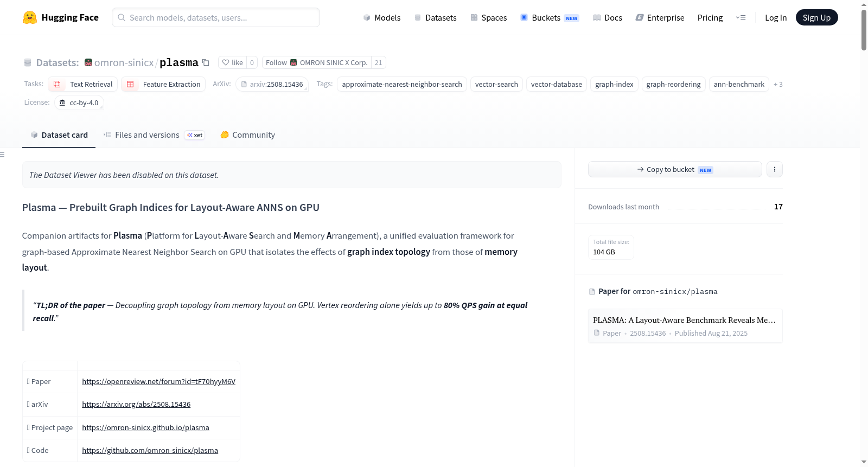Click the '104 GB' total file size value
The height and width of the screenshot is (467, 868).
604,252
